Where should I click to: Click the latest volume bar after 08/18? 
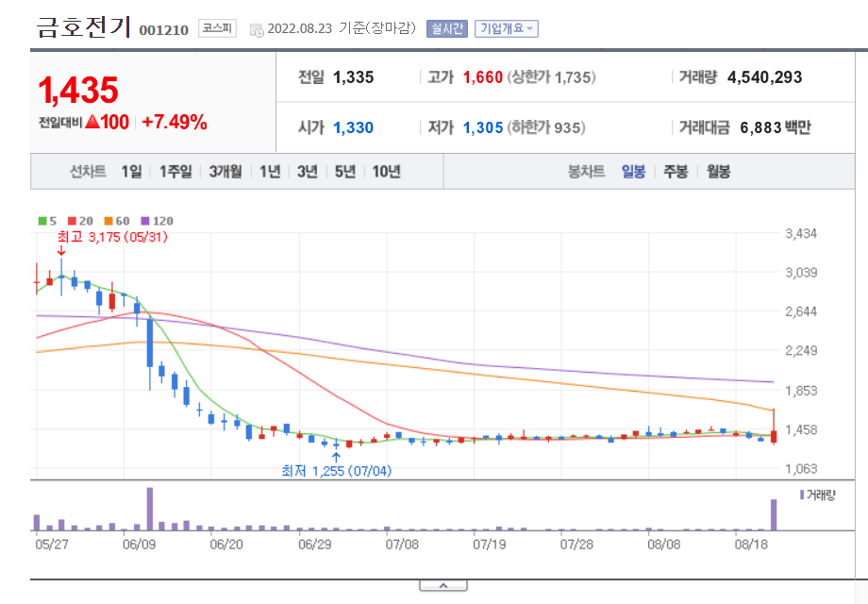point(774,515)
